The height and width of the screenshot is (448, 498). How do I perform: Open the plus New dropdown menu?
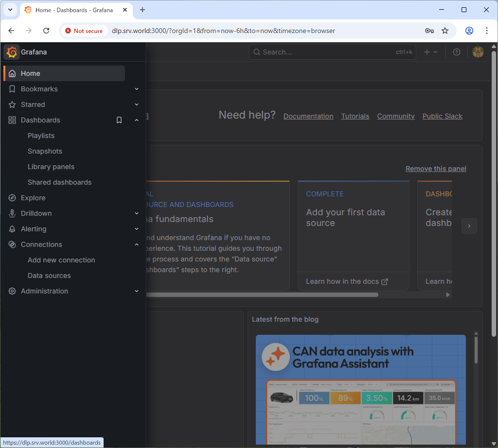431,52
